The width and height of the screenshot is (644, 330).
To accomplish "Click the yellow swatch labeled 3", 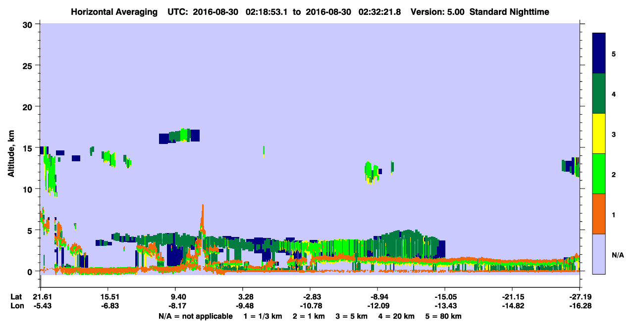I will point(599,134).
